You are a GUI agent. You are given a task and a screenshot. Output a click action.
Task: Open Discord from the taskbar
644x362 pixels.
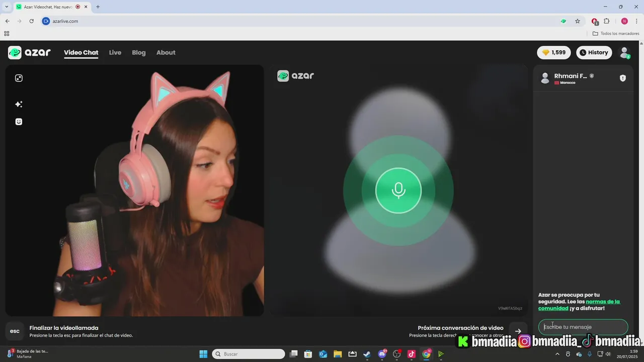pyautogui.click(x=382, y=354)
